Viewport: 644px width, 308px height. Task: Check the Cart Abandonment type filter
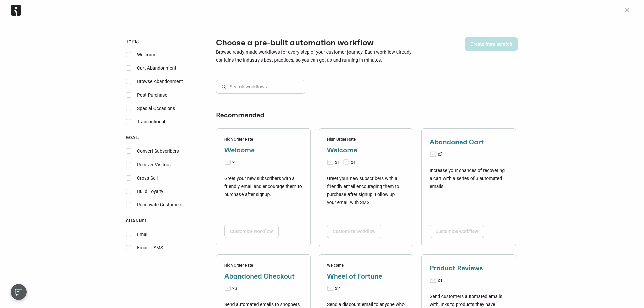pos(129,68)
